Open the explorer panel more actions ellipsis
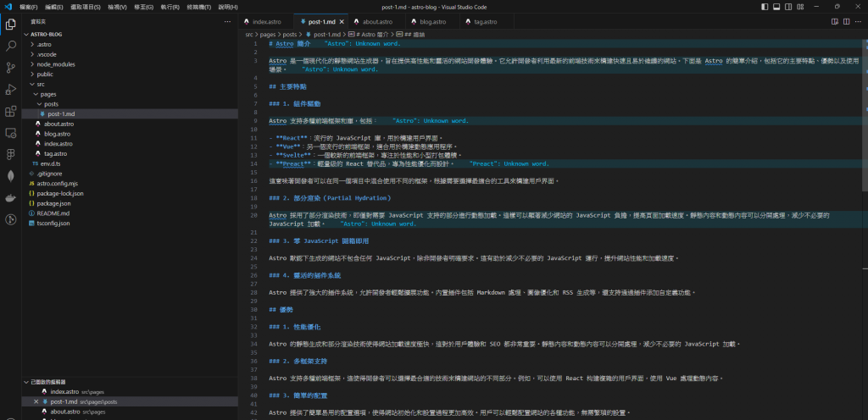 pyautogui.click(x=227, y=22)
